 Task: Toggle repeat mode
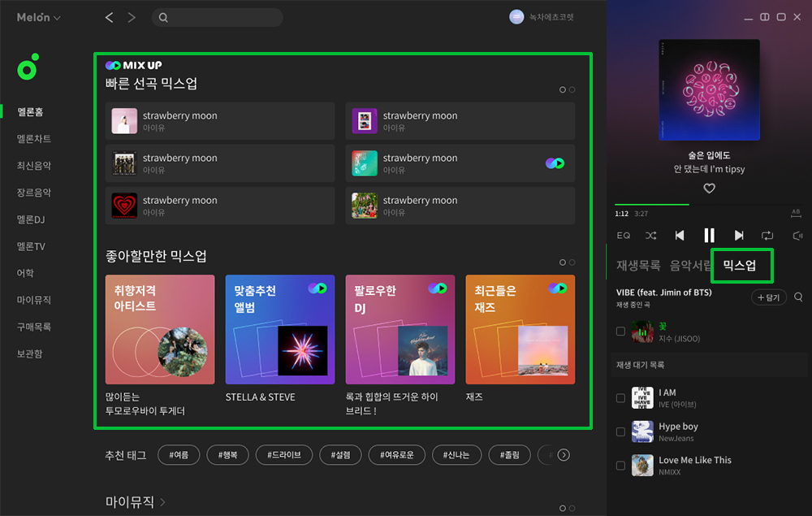click(x=767, y=236)
